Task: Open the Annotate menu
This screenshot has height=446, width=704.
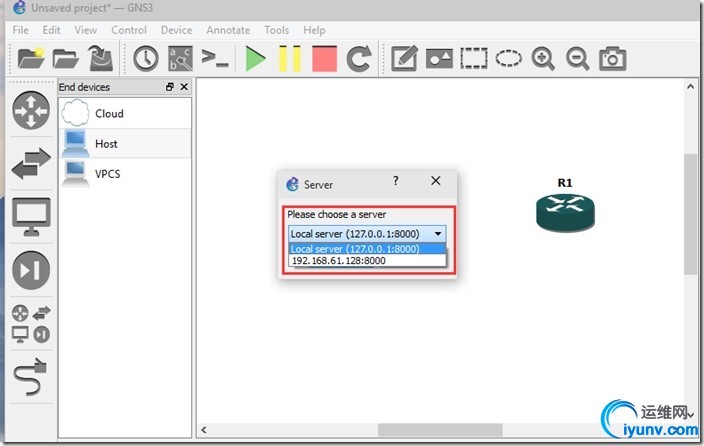Action: point(228,30)
